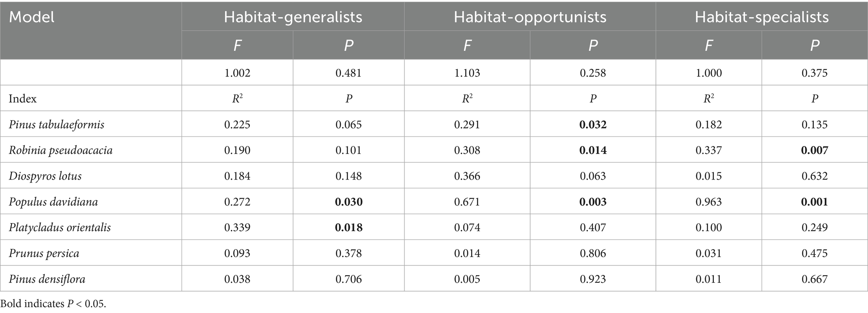
Task: Select the 0.923 P value cell
Action: [593, 279]
